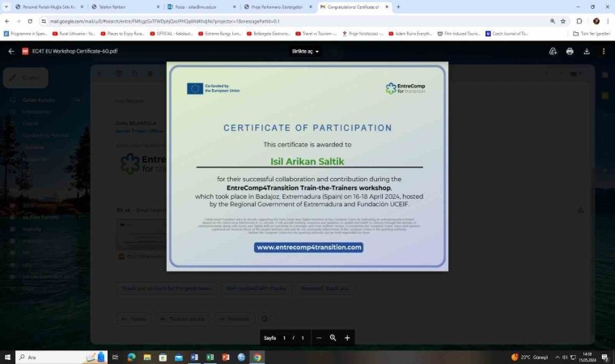Open the 'Birlikte aç' dropdown
Viewport: 615px width, 364px height.
306,51
